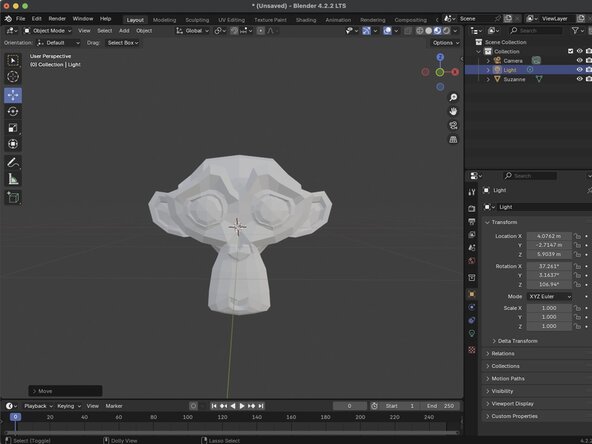This screenshot has height=444, width=592.
Task: Open the viewport Object menu
Action: pyautogui.click(x=144, y=31)
